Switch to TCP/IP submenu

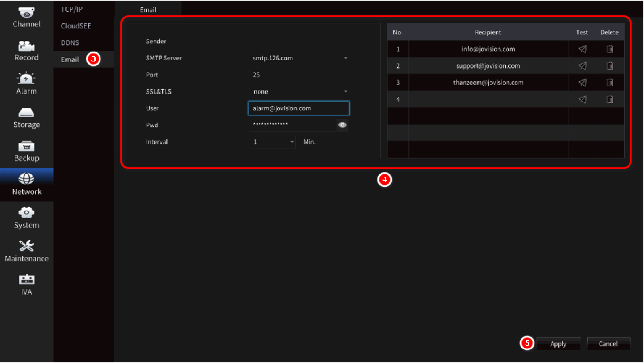(x=72, y=9)
